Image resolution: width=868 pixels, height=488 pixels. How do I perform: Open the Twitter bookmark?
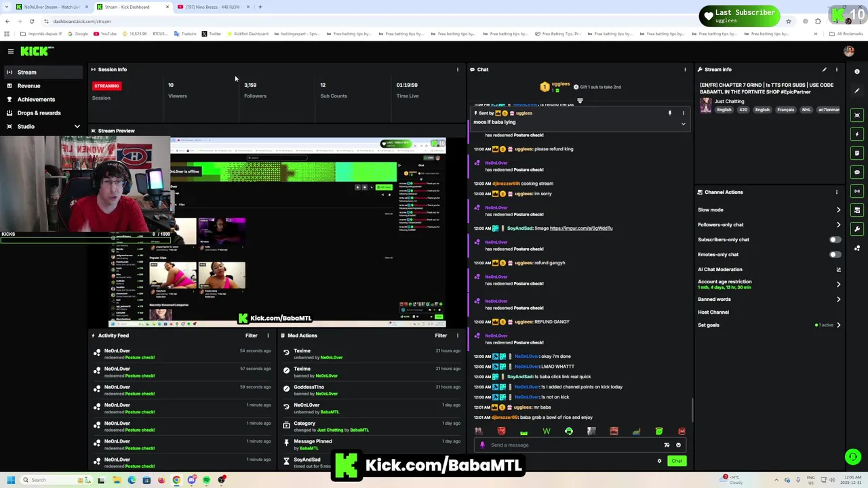pos(211,34)
